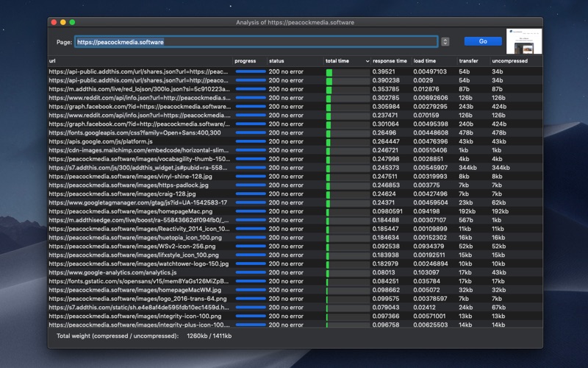Screen dimensions: 588x368
Task: Click progress bar of analytics.js row
Action: pos(251,272)
